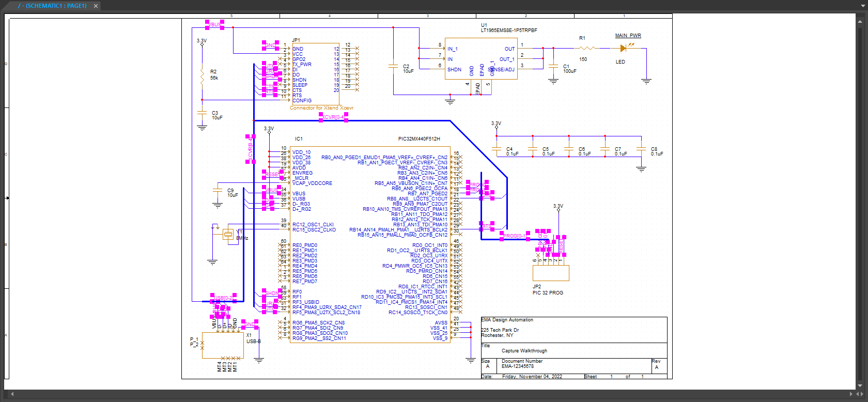Select crystal Y1 8MHz symbol
This screenshot has height=402, width=868.
point(228,235)
